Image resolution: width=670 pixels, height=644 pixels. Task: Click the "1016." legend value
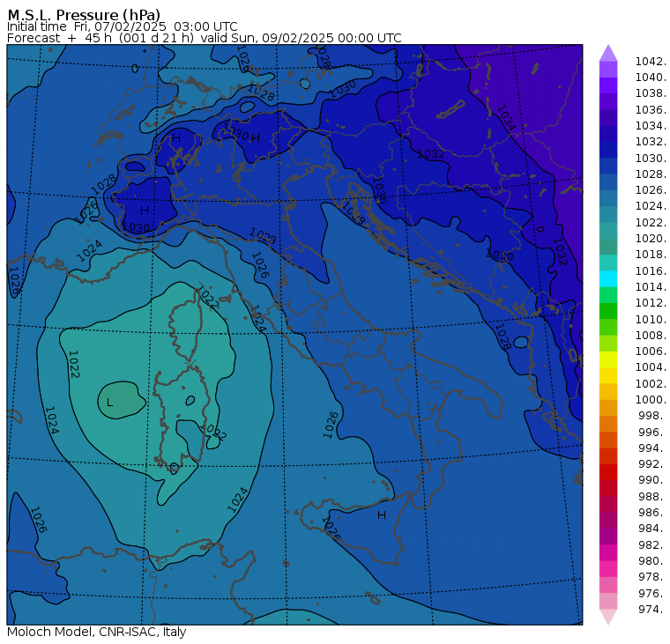[651, 270]
